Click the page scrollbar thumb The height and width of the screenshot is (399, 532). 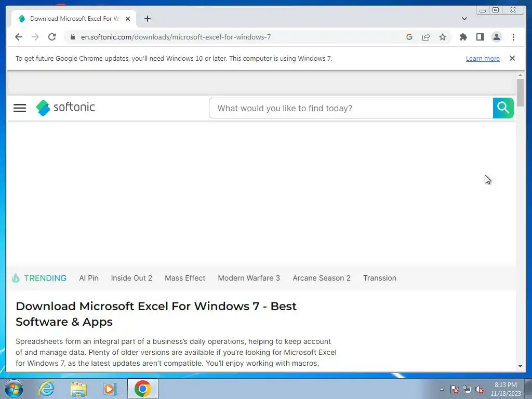(520, 92)
